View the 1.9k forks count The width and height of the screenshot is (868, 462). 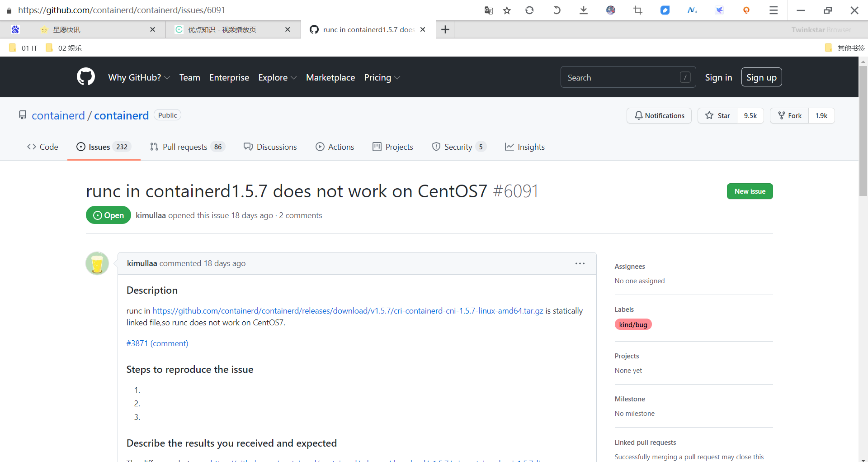pyautogui.click(x=821, y=116)
